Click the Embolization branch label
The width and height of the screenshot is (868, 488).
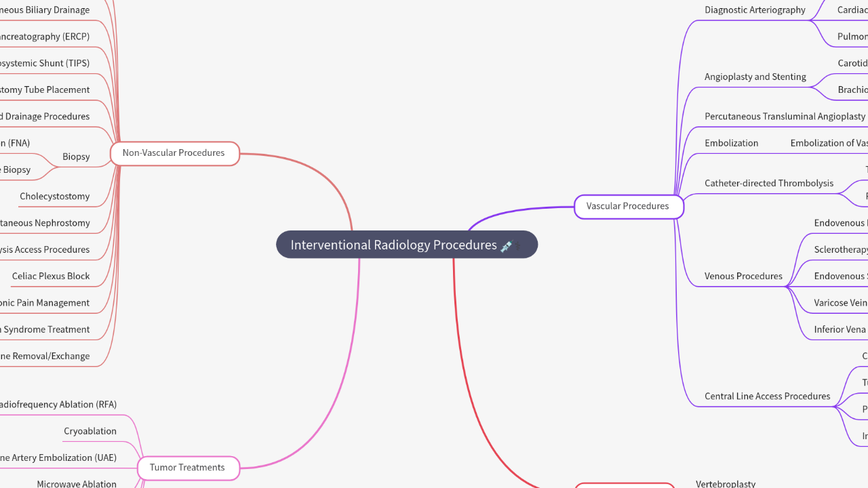[x=731, y=143]
